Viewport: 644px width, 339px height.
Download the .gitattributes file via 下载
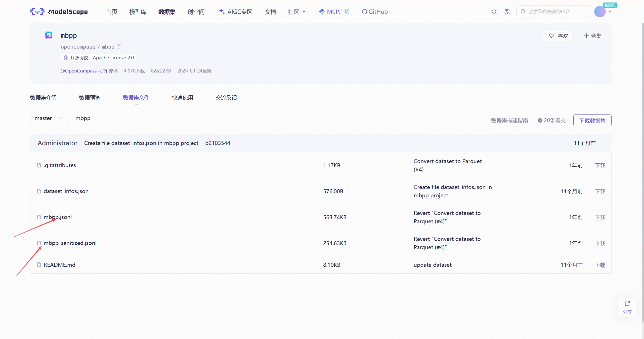point(600,166)
